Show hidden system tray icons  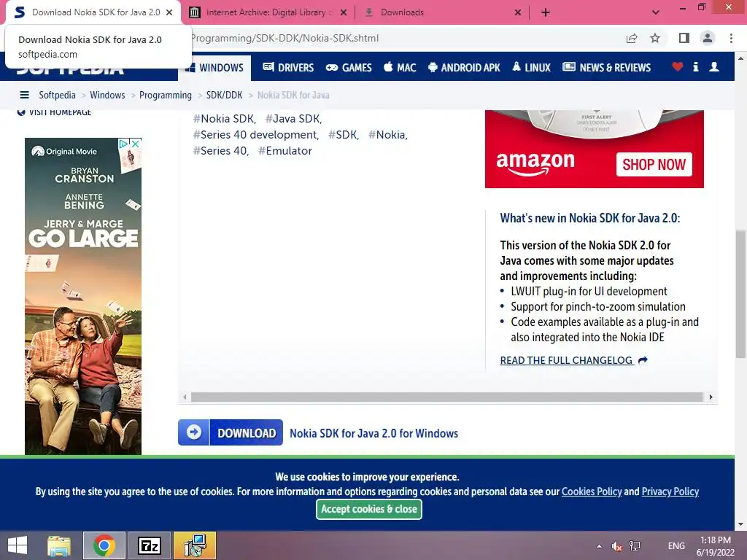(x=599, y=546)
